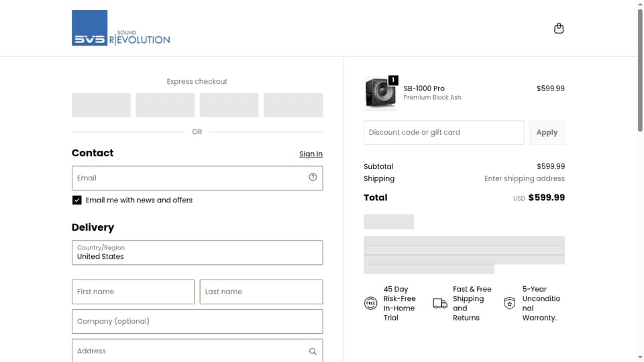The width and height of the screenshot is (644, 362).
Task: Click the 5-Year Unconditional Warranty text
Action: tap(541, 303)
